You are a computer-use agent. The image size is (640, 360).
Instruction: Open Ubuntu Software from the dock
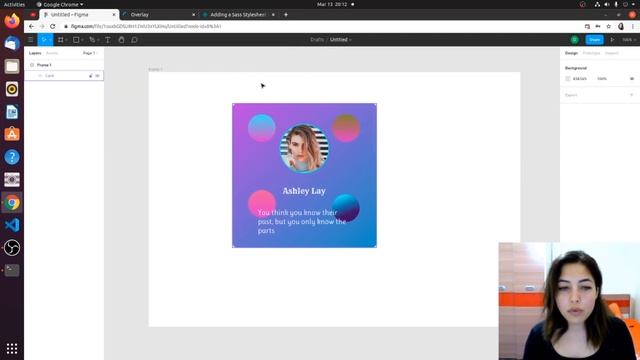pos(12,134)
